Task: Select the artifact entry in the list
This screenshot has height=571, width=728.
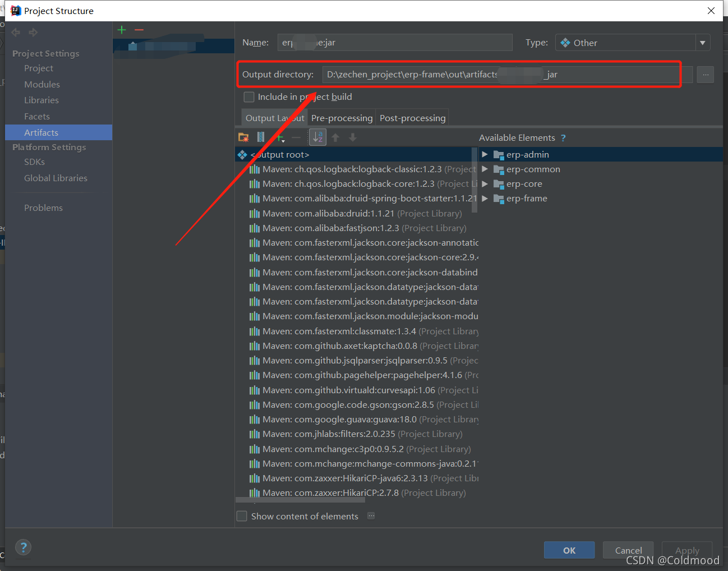Action: (x=174, y=46)
